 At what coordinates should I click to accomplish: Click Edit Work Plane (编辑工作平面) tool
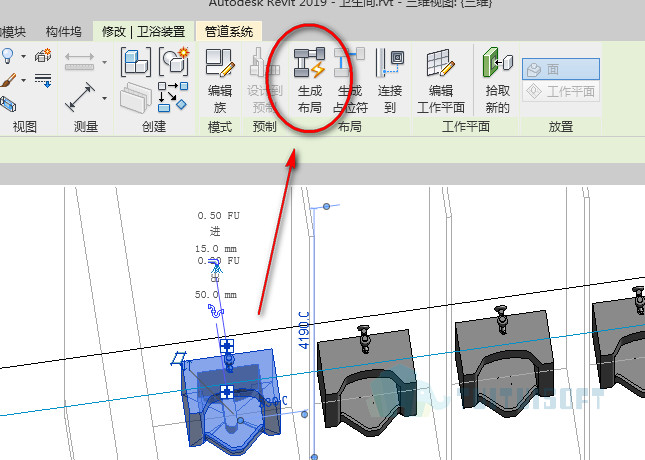[441, 81]
